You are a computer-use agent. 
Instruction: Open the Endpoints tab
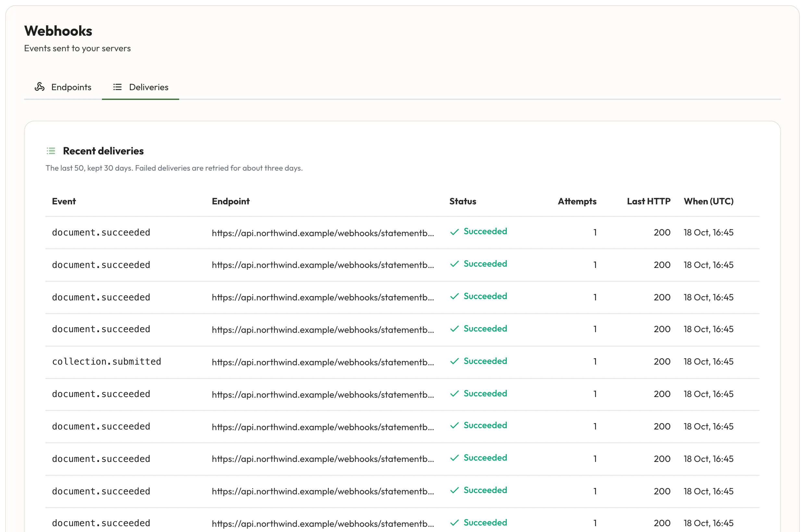[63, 87]
